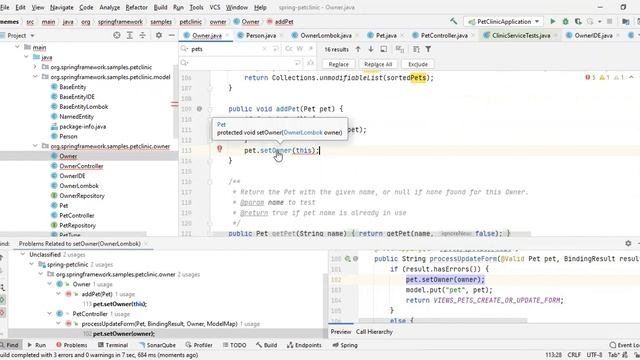The image size is (640, 360).
Task: Stop the running process using the stop icon
Action: coord(609,22)
